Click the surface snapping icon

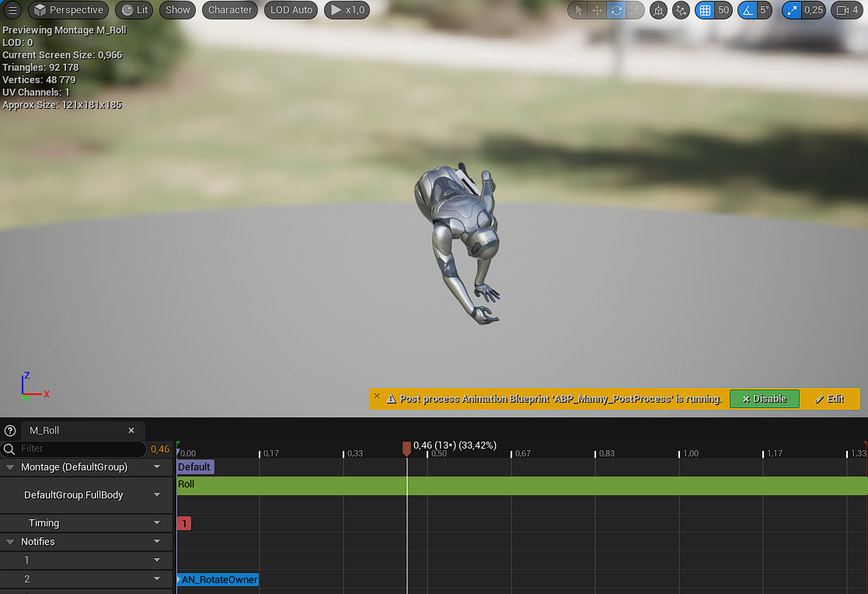tap(681, 10)
